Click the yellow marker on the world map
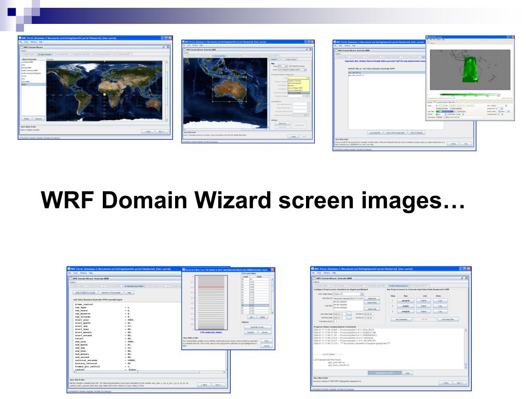This screenshot has height=399, width=532. coord(104,95)
